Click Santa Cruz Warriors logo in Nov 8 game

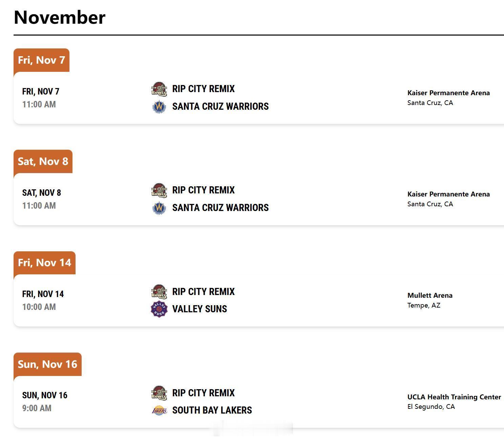(x=159, y=208)
